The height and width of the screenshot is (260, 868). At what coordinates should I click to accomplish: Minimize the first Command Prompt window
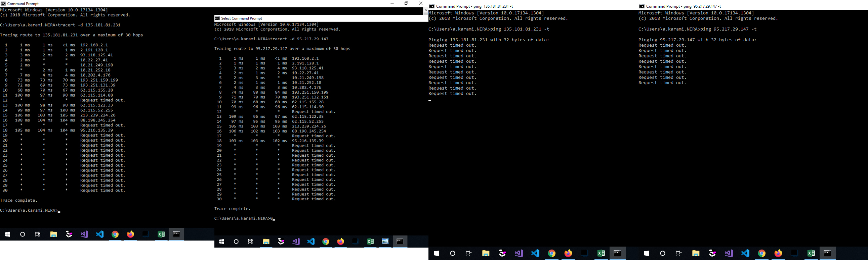click(x=392, y=3)
